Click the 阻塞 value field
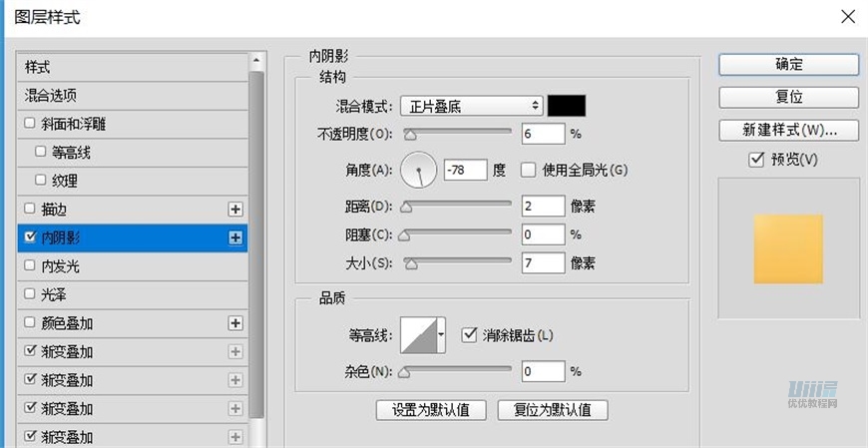The image size is (868, 448). tap(543, 234)
